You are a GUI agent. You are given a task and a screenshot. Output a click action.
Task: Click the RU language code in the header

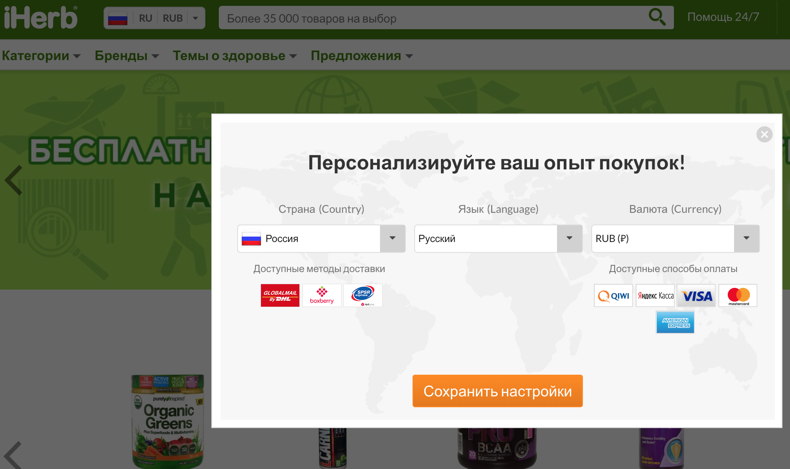coord(146,19)
